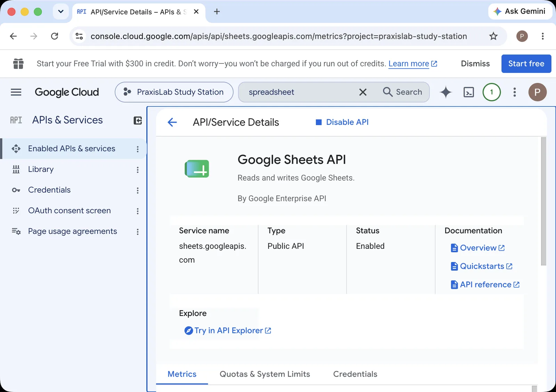The height and width of the screenshot is (392, 556).
Task: Click the browser forward arrow
Action: [x=34, y=36]
